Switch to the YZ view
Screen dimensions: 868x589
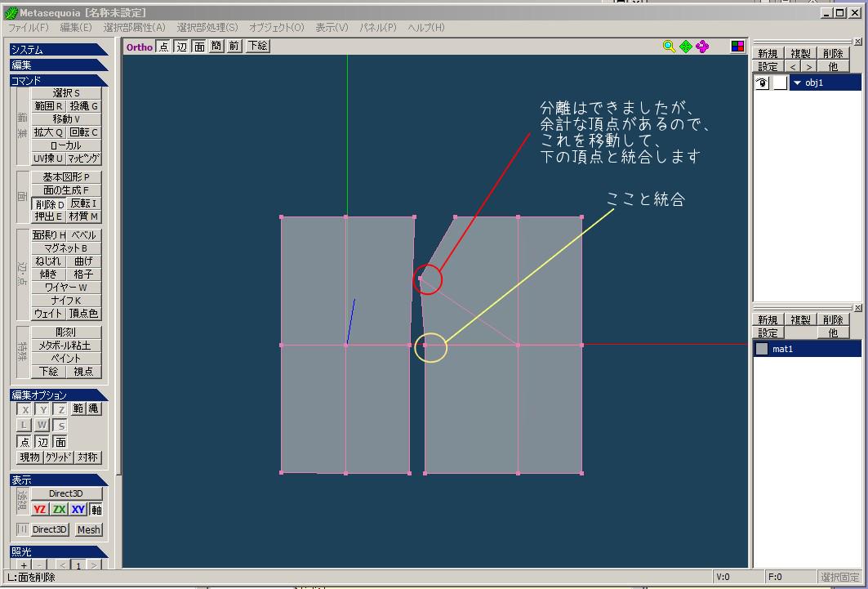point(39,509)
